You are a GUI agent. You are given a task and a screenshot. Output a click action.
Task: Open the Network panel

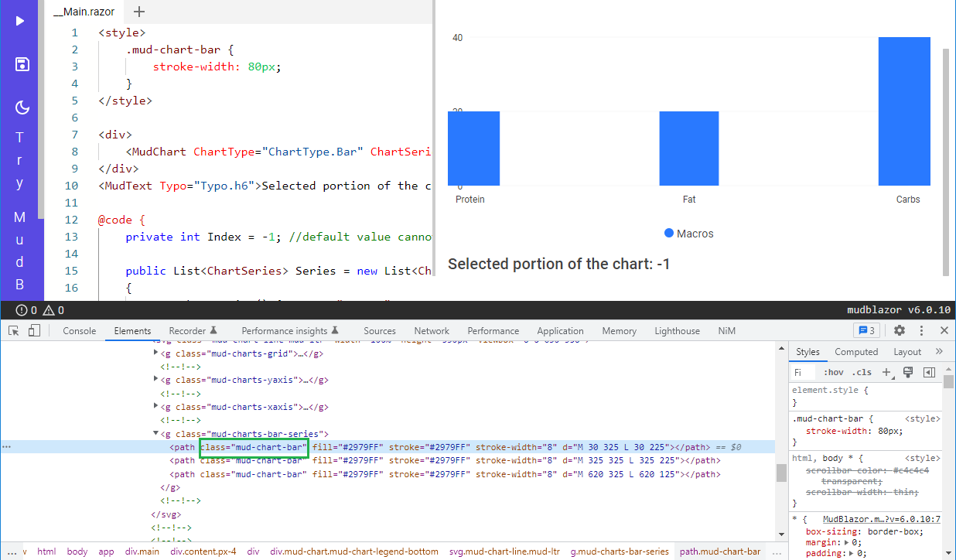431,330
